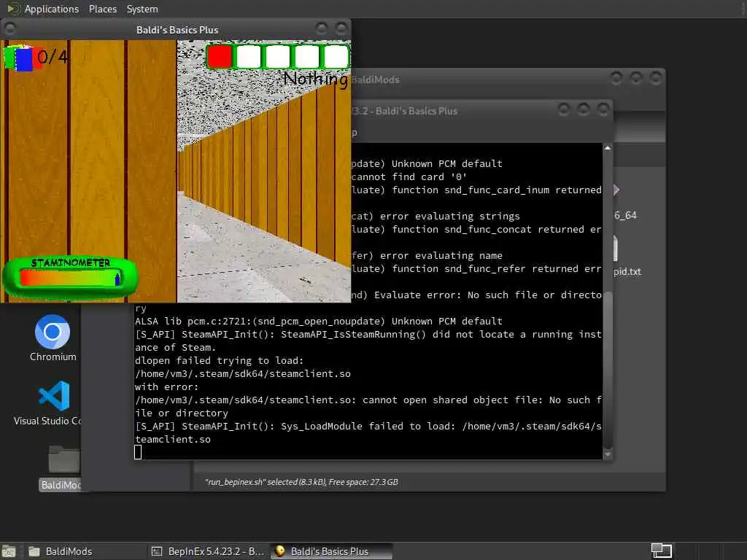Click the Baldi's Basics Plus window title bar
The height and width of the screenshot is (560, 747).
(177, 29)
